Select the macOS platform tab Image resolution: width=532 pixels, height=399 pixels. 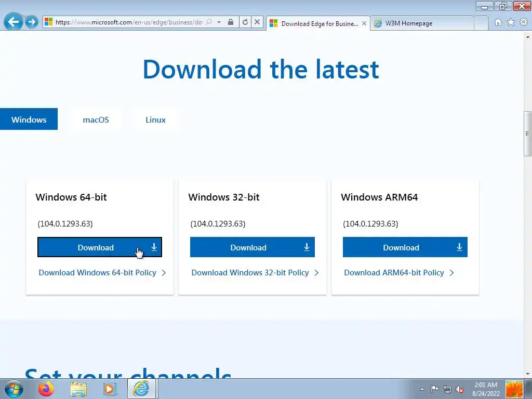(96, 119)
